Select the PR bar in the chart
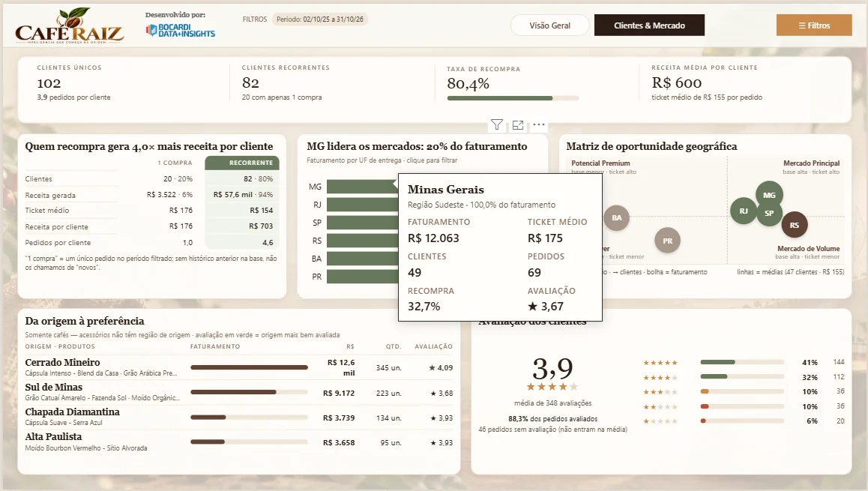The height and width of the screenshot is (491, 868). tap(362, 276)
